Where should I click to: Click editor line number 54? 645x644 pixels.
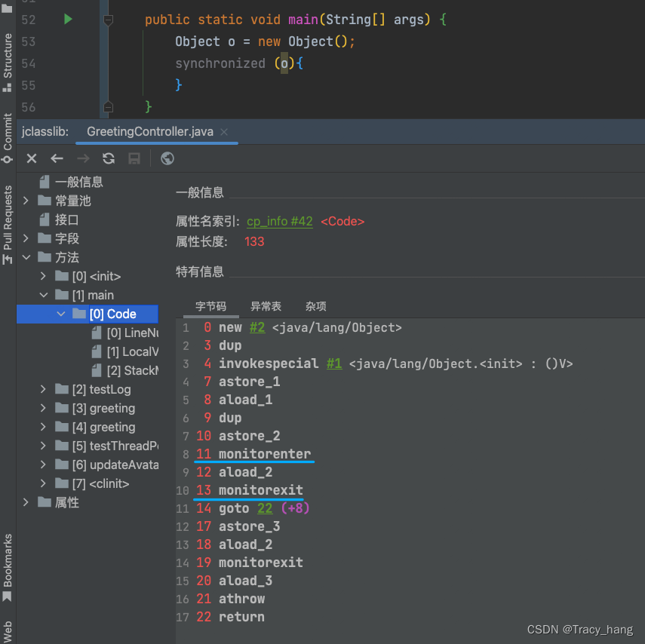(29, 63)
